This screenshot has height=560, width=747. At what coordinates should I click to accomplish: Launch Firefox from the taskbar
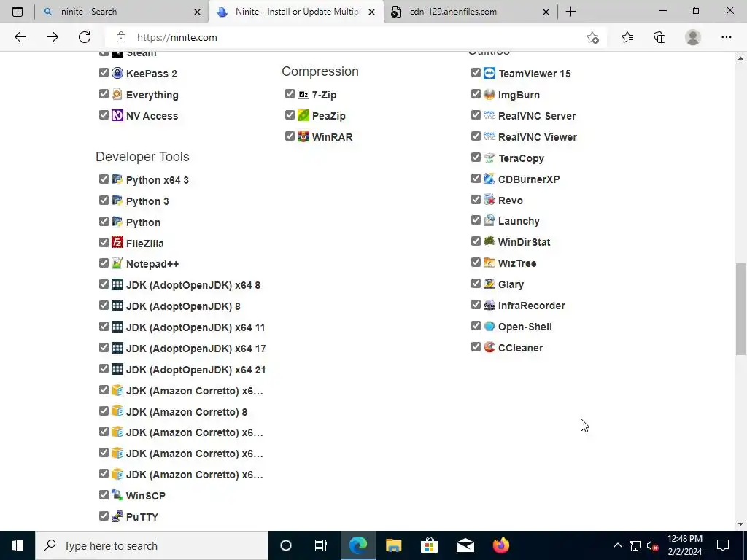(x=500, y=545)
